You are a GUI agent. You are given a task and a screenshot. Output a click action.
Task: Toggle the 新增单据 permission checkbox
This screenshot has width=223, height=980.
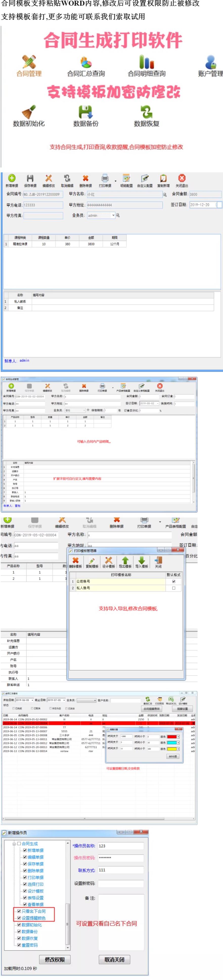click(x=25, y=850)
